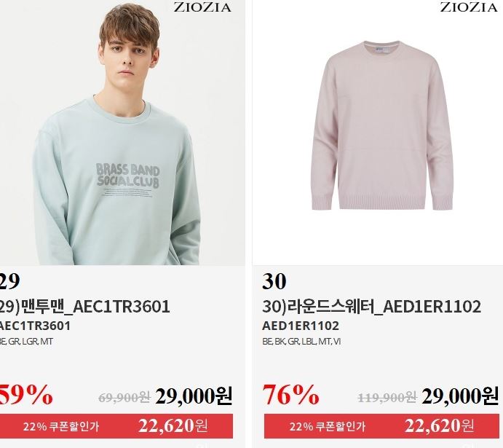
Task: Open product title 맨투맨_AEC1TR3601
Action: click(x=84, y=307)
